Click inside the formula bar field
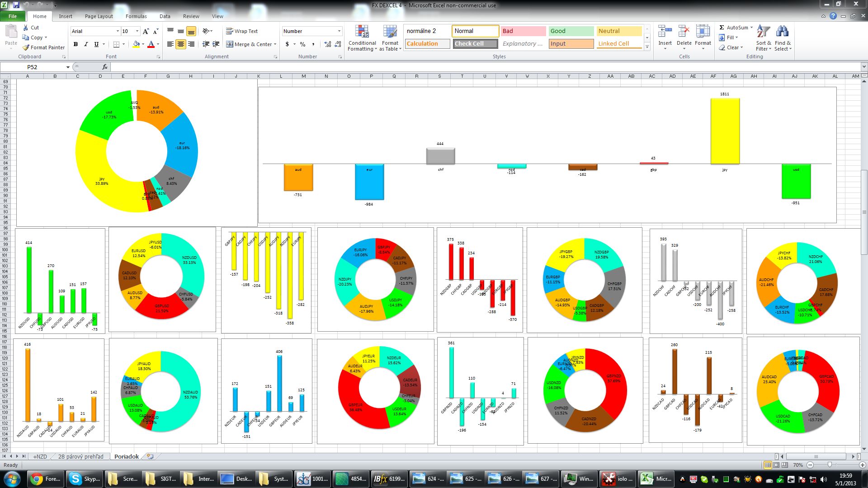 click(x=452, y=67)
